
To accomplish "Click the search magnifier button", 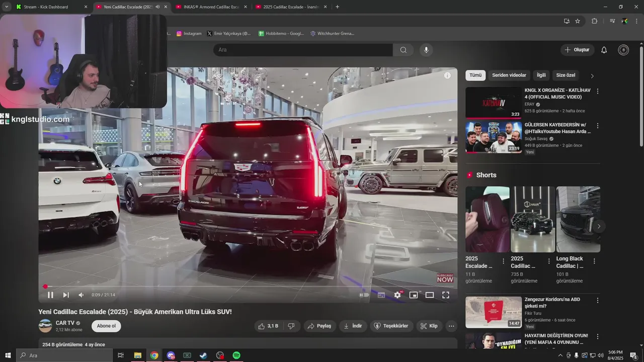I will [x=404, y=50].
